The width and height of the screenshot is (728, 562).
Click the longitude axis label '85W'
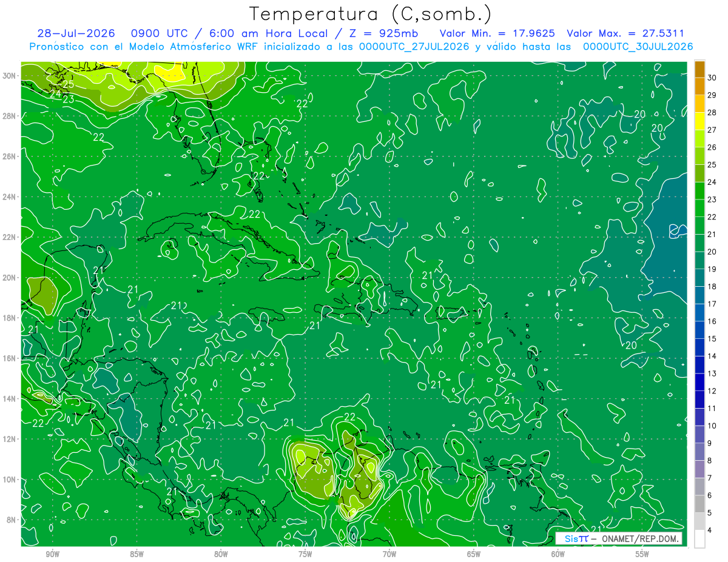click(136, 554)
